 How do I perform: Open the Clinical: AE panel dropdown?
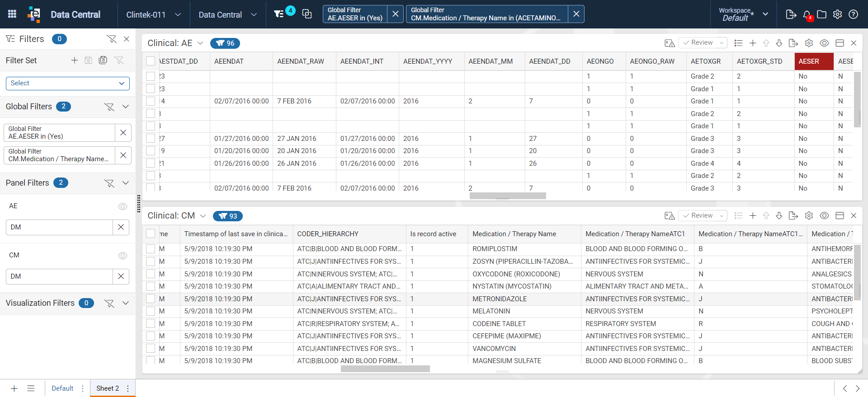(x=200, y=43)
